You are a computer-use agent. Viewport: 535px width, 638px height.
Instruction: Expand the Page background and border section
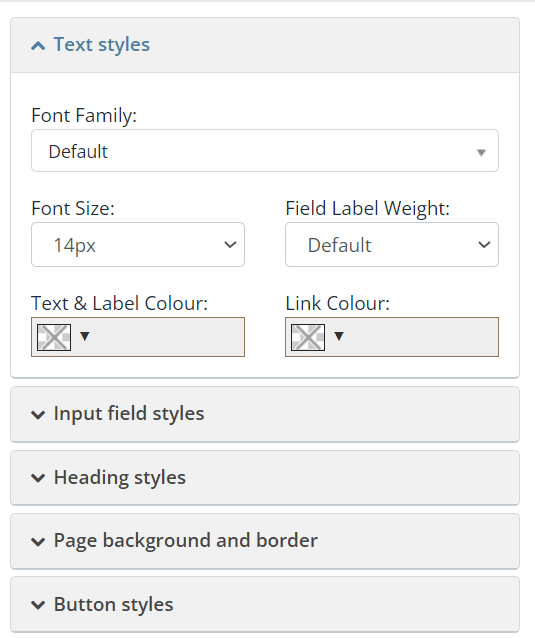click(265, 541)
